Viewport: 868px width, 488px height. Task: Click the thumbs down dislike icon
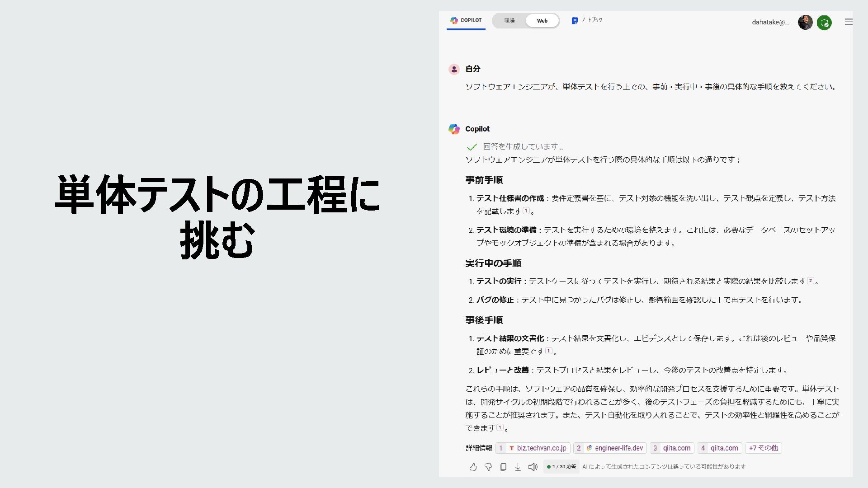click(488, 467)
